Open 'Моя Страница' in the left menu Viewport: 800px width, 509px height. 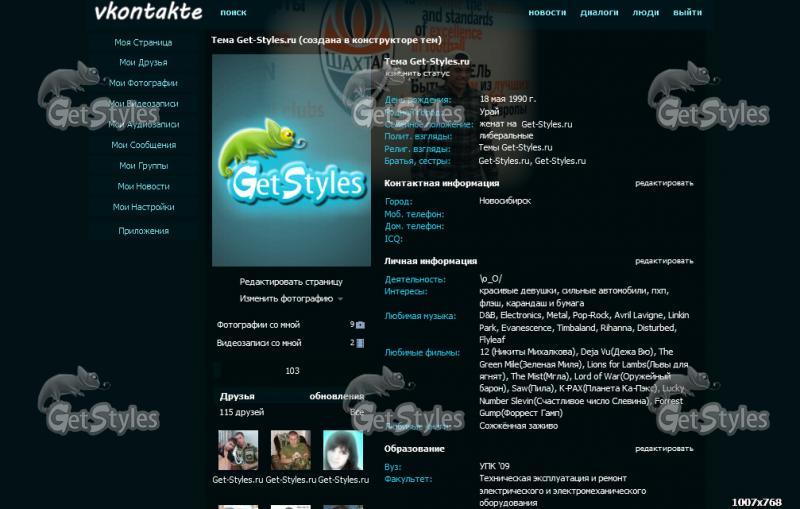tap(143, 43)
